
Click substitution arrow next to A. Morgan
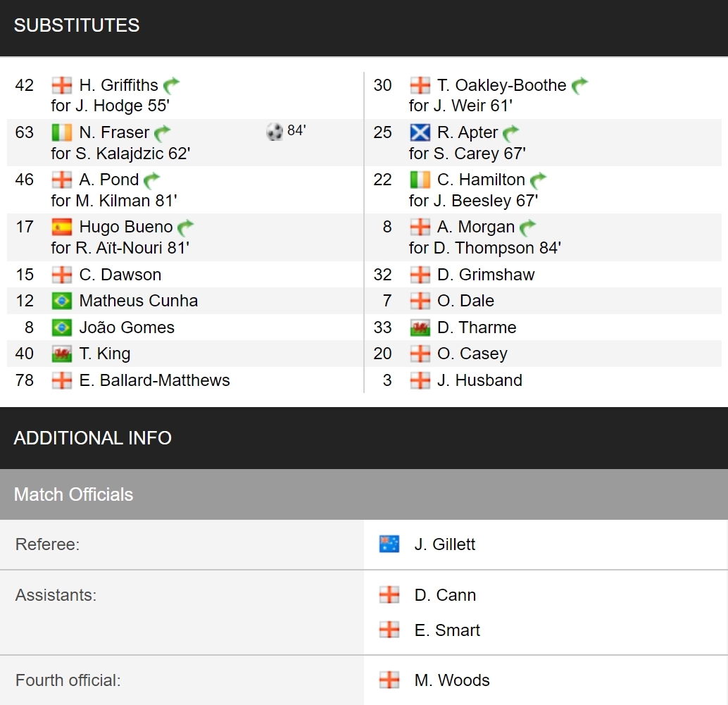point(527,227)
